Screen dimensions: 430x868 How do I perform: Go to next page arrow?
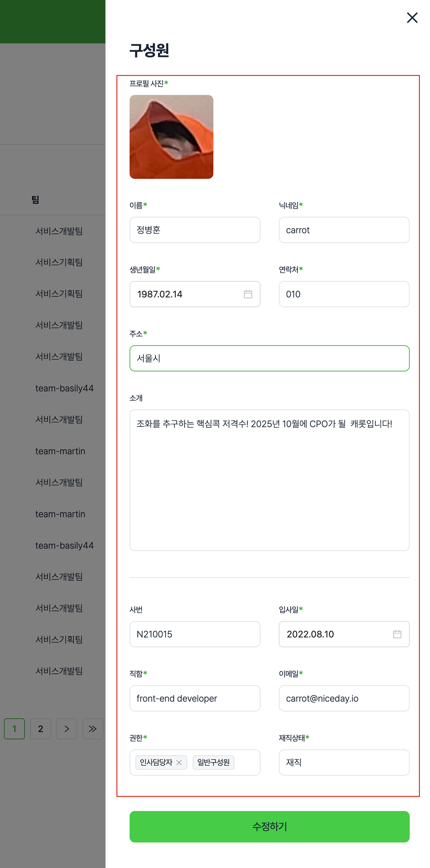click(x=67, y=729)
